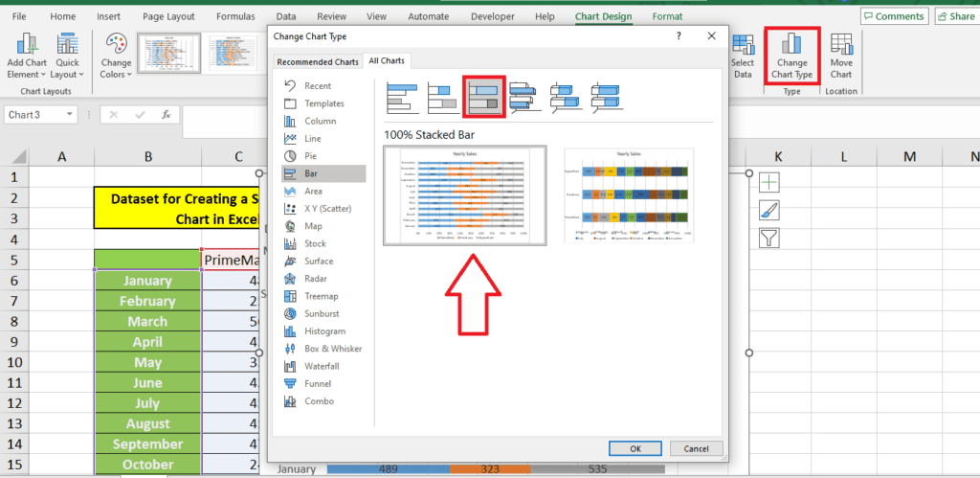This screenshot has height=478, width=980.
Task: Choose Radar chart category
Action: coord(323,279)
